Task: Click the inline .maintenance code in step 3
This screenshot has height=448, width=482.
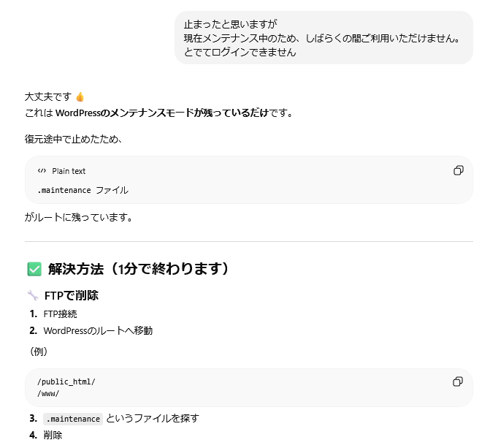Action: point(72,419)
